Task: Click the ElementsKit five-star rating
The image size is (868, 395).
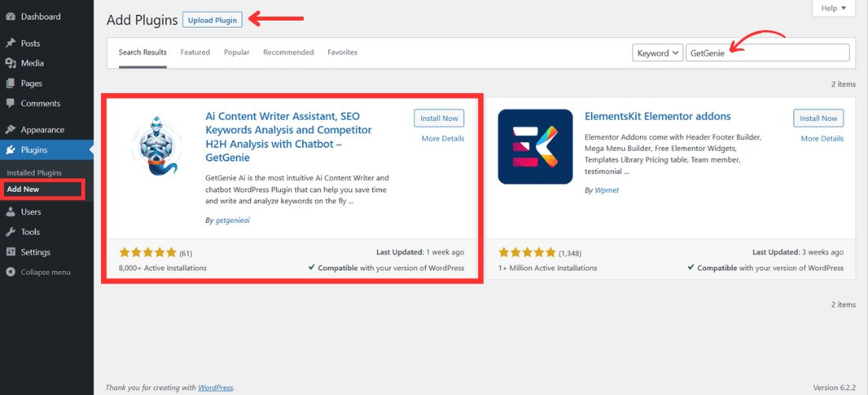Action: coord(527,253)
